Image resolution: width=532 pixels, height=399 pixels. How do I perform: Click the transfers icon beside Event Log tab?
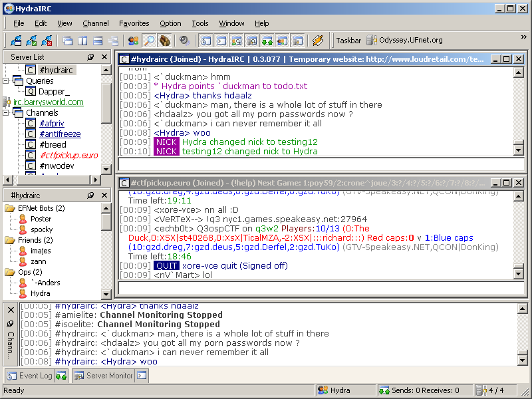tap(61, 376)
